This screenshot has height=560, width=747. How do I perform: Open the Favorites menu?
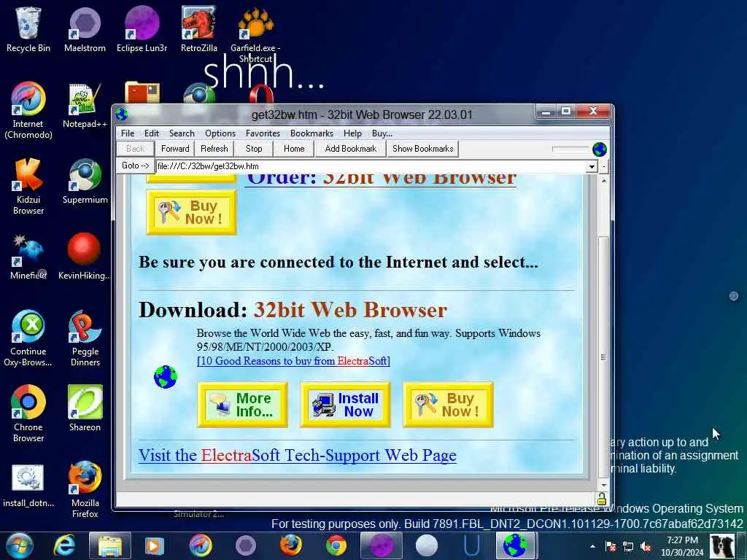pyautogui.click(x=263, y=133)
